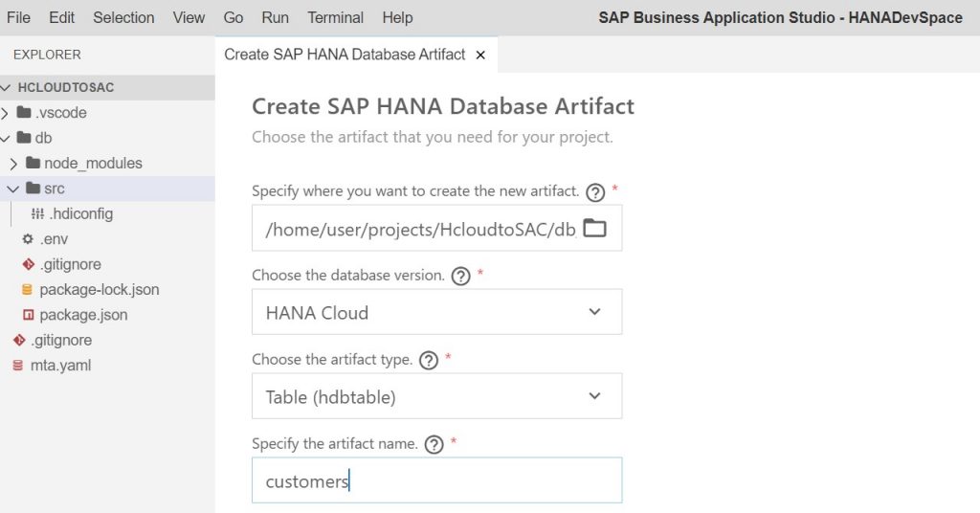Open the Selection menu
This screenshot has width=980, height=513.
point(123,17)
